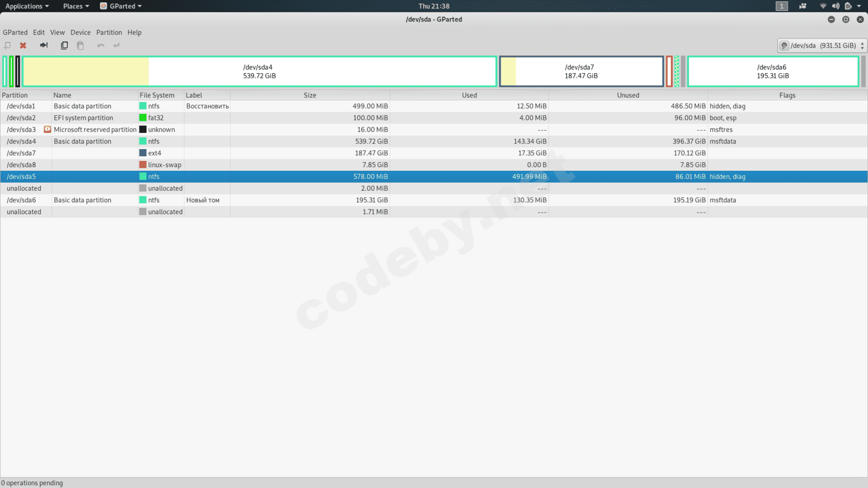Screen dimensions: 868x488
Task: Click ntfs color swatch in /dev/sda1 row
Action: (x=143, y=106)
